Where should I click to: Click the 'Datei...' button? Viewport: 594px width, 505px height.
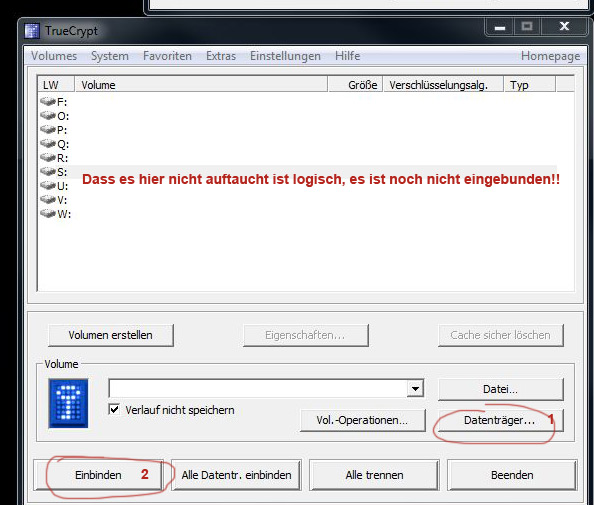500,389
